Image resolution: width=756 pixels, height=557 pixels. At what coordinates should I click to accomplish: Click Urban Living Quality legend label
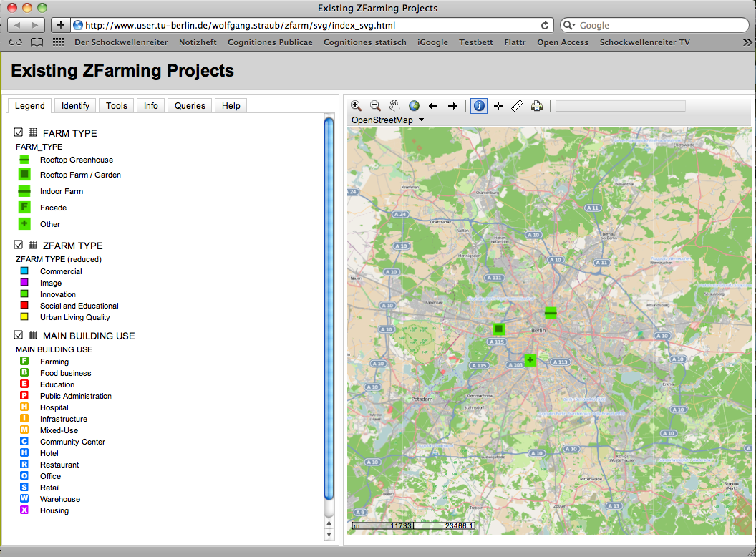click(x=75, y=317)
